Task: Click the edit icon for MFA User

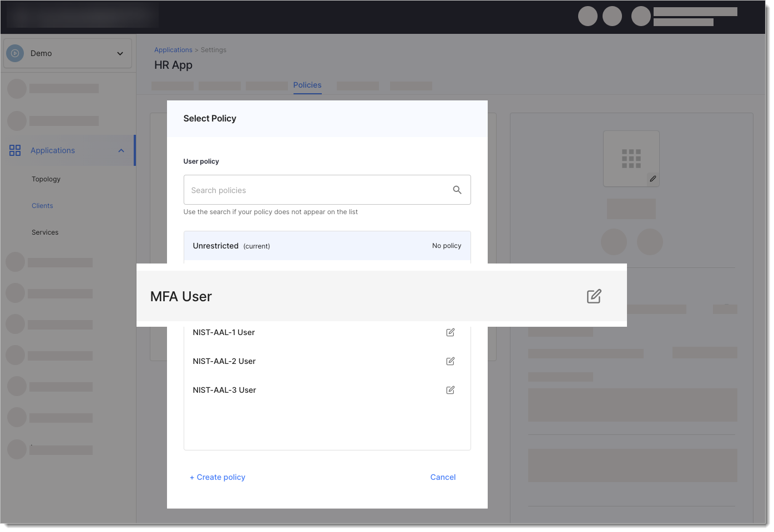Action: pyautogui.click(x=594, y=296)
